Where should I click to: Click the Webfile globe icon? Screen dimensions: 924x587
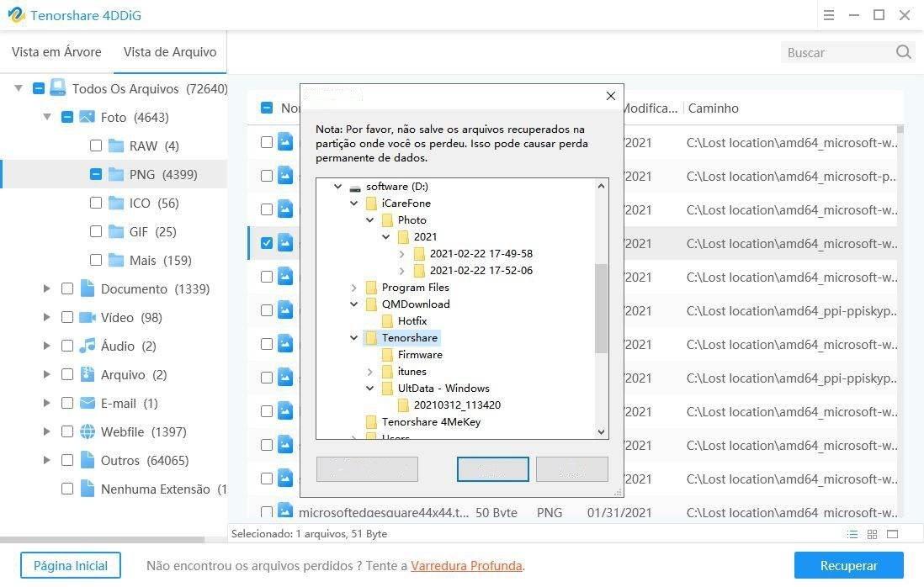tap(88, 431)
